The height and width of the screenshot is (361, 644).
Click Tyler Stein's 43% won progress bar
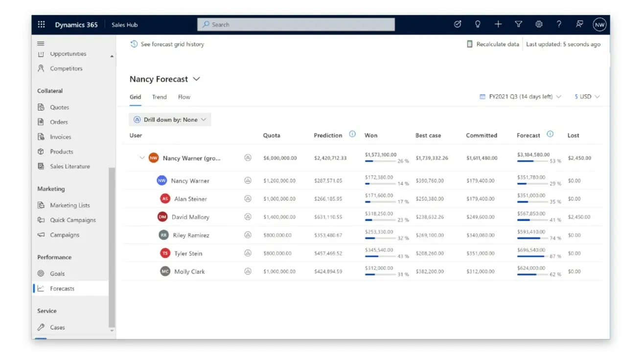pos(380,256)
